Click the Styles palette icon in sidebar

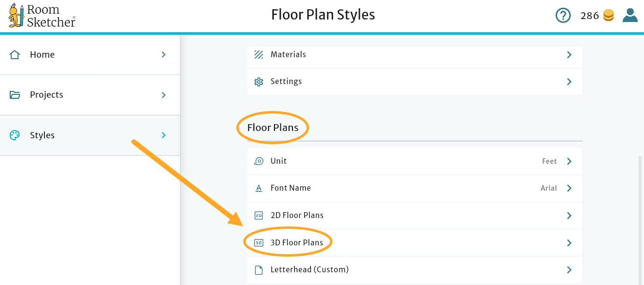(x=15, y=135)
